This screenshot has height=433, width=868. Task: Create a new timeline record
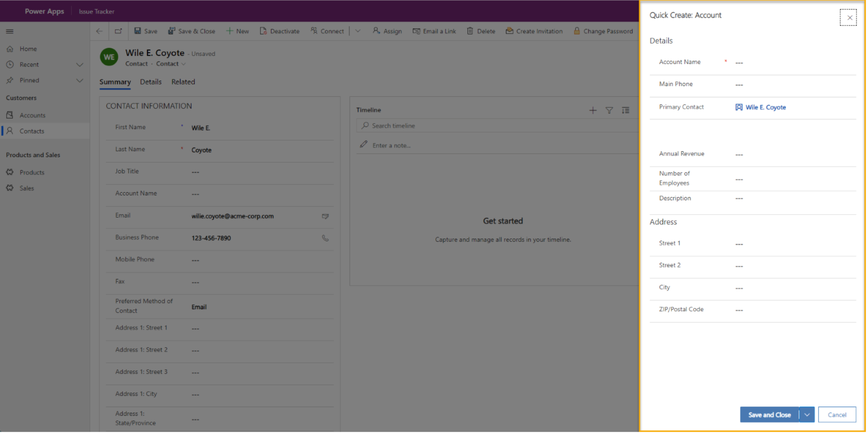(x=592, y=110)
